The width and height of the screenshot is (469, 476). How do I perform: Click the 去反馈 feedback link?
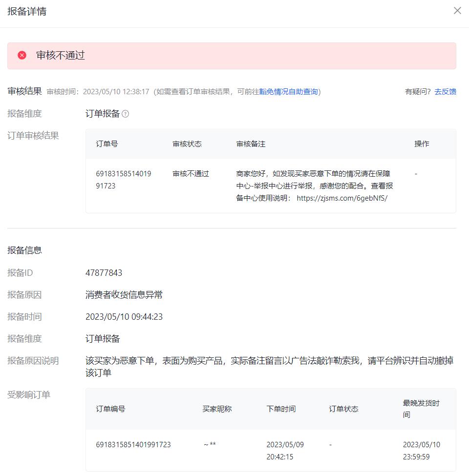tap(446, 91)
